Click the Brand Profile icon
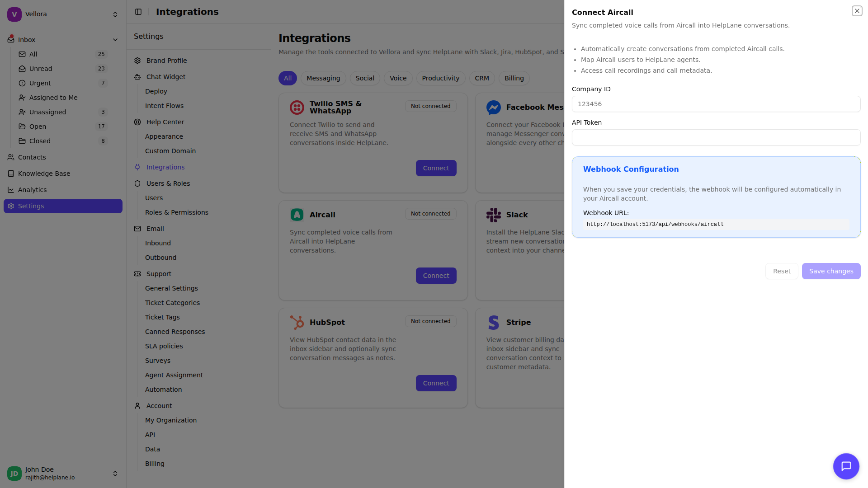This screenshot has height=488, width=868. click(137, 61)
